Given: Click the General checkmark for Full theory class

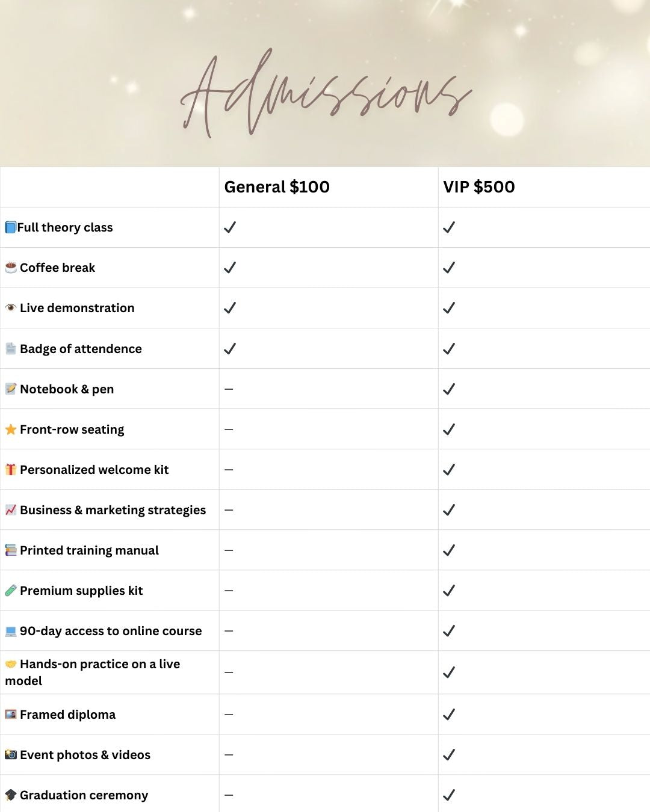Looking at the screenshot, I should 230,227.
